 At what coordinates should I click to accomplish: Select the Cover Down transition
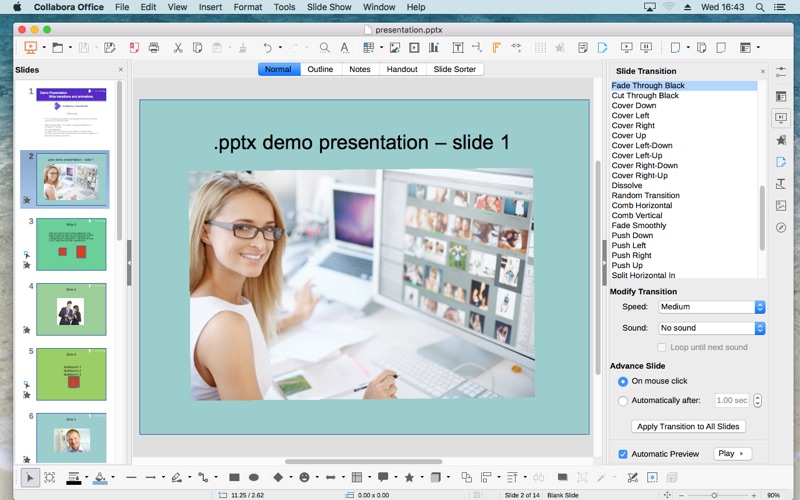(x=634, y=106)
